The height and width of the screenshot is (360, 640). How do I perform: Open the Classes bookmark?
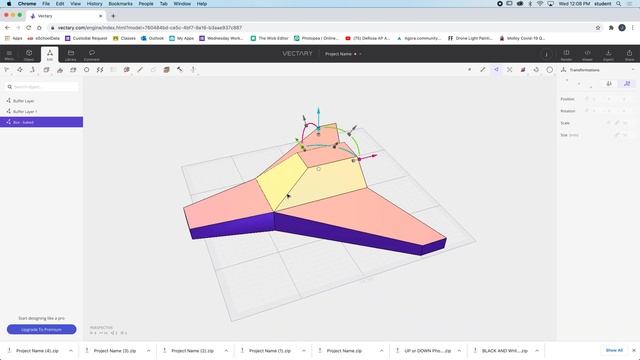click(124, 38)
